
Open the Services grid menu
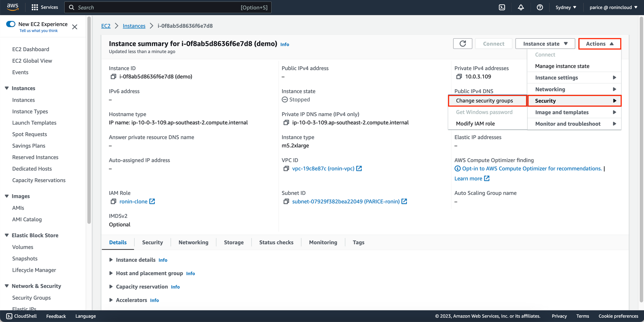tap(45, 7)
